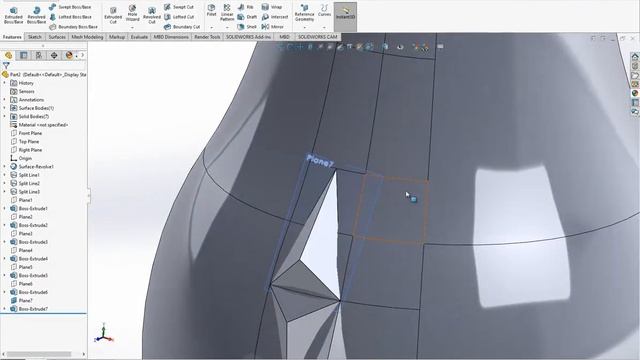This screenshot has width=640, height=360.
Task: Activate the Revolved Cut tool
Action: 152,16
